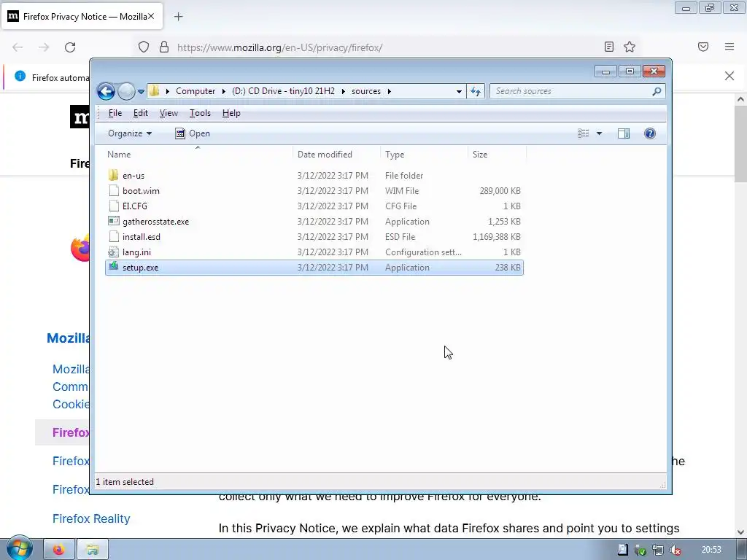This screenshot has width=747, height=560.
Task: Sort by the Name column header
Action: [198, 155]
